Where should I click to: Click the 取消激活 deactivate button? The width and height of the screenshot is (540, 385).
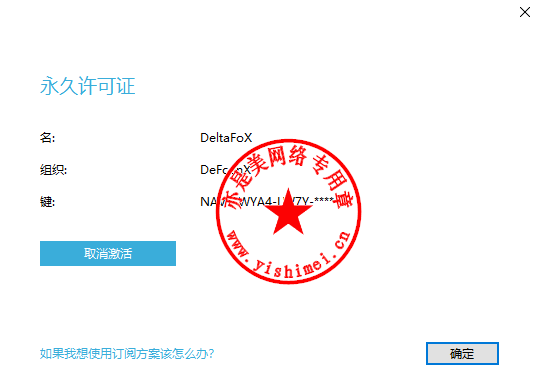click(x=108, y=253)
